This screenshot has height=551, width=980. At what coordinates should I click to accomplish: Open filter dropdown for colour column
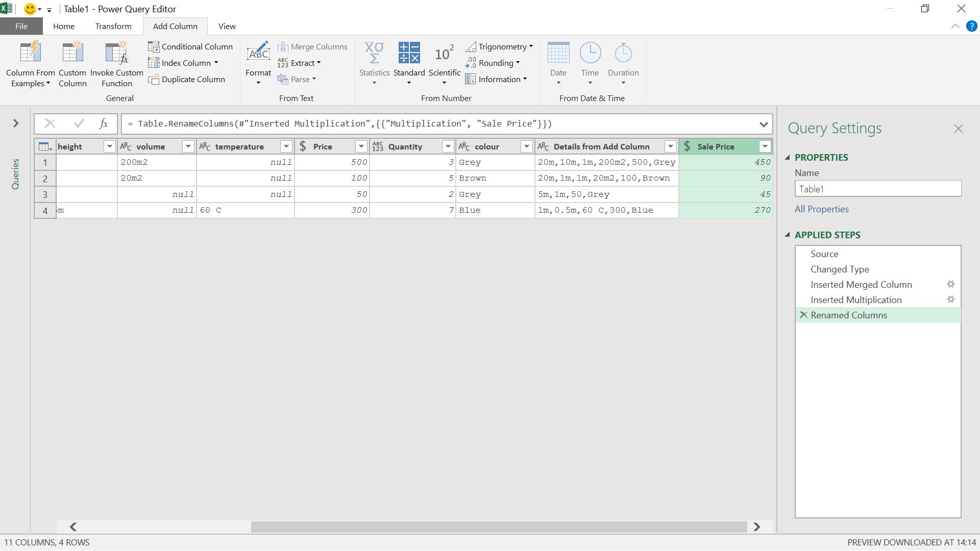click(x=526, y=147)
